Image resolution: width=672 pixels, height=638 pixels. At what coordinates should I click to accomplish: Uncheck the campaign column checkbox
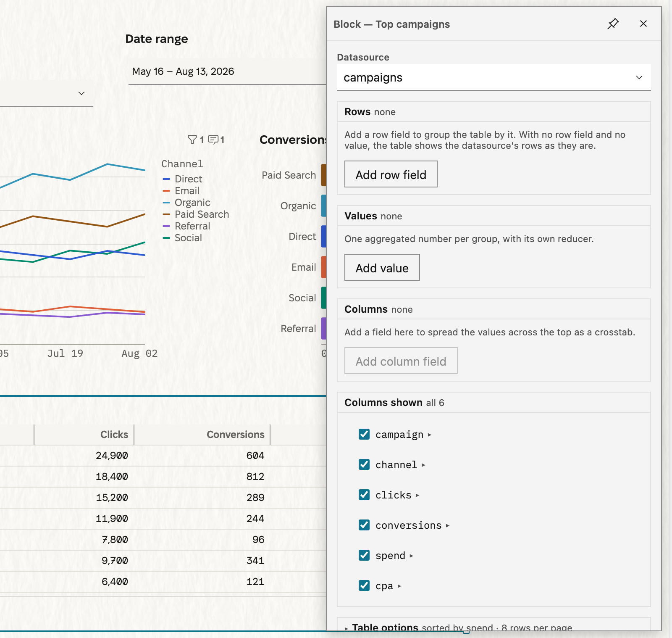tap(364, 434)
